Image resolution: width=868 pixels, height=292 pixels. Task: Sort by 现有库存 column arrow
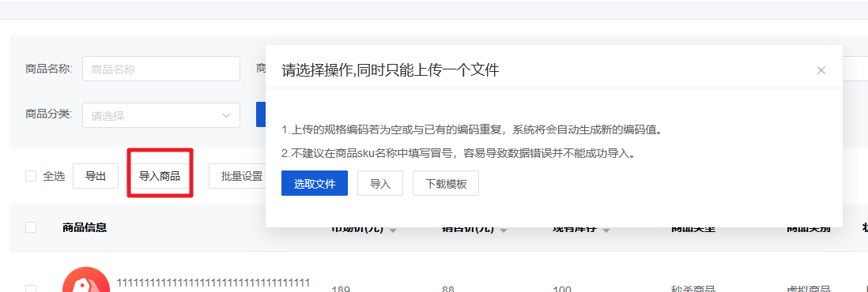606,230
